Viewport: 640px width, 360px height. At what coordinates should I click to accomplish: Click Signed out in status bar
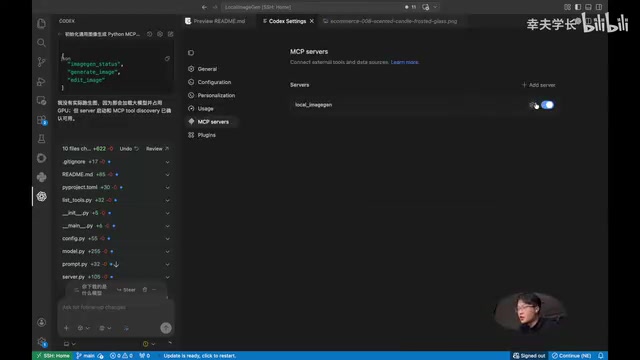529,356
